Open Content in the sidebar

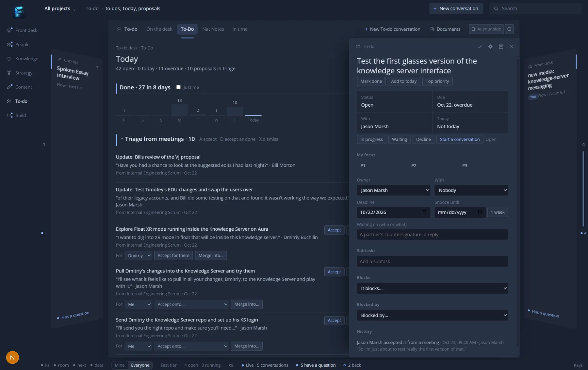19,87
